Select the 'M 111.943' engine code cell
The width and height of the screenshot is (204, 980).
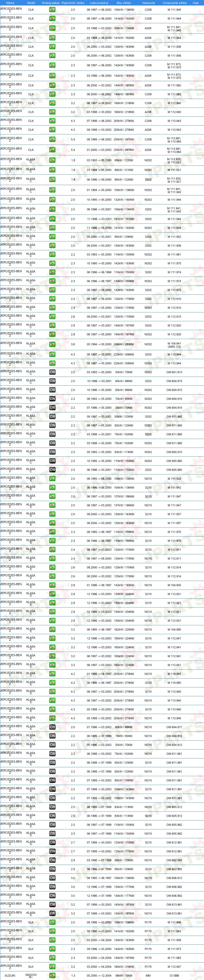pos(174,931)
